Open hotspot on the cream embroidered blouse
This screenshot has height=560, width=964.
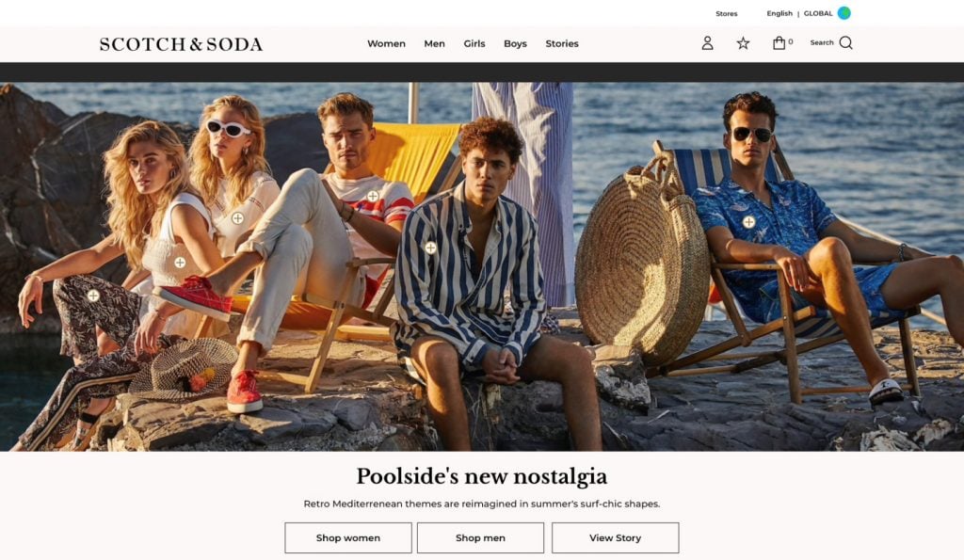[237, 217]
